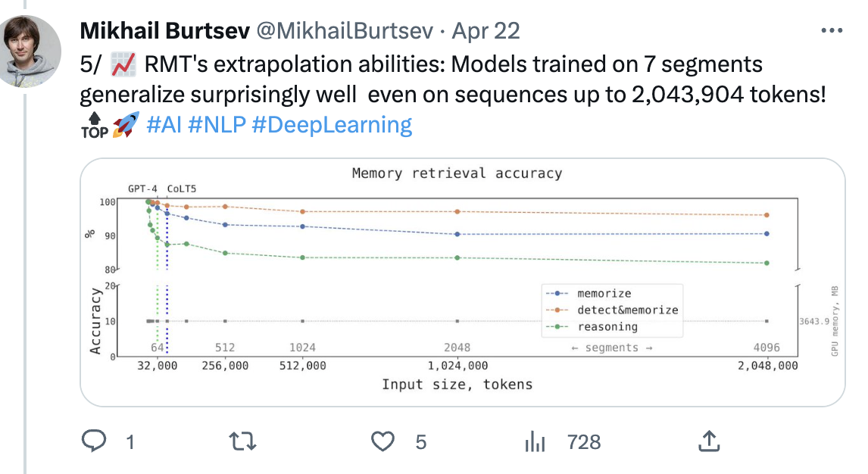This screenshot has height=474, width=868.
Task: Open the three-dot more options menu
Action: (x=832, y=30)
